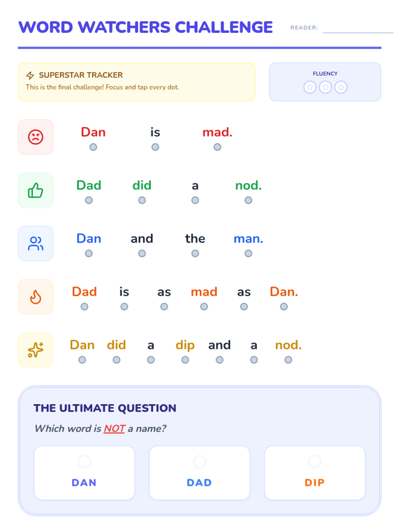
Task: Tap the dot under green "did"
Action: (142, 200)
